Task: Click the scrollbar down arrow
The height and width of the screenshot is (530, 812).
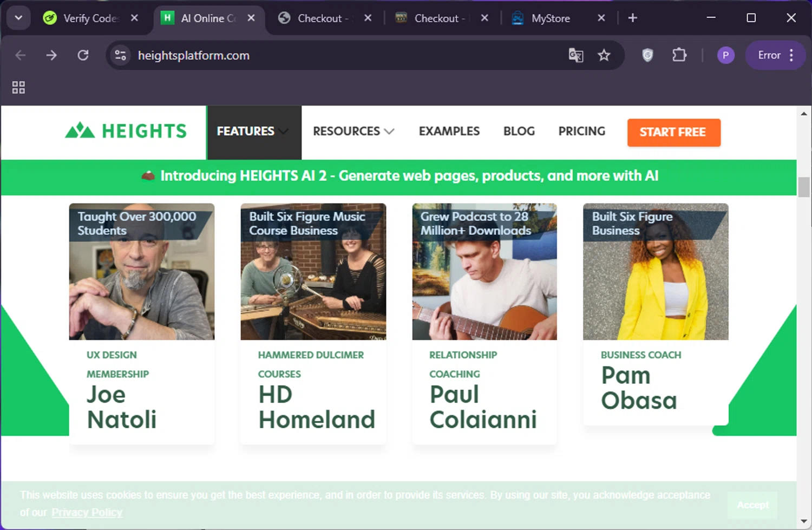Action: (x=804, y=522)
